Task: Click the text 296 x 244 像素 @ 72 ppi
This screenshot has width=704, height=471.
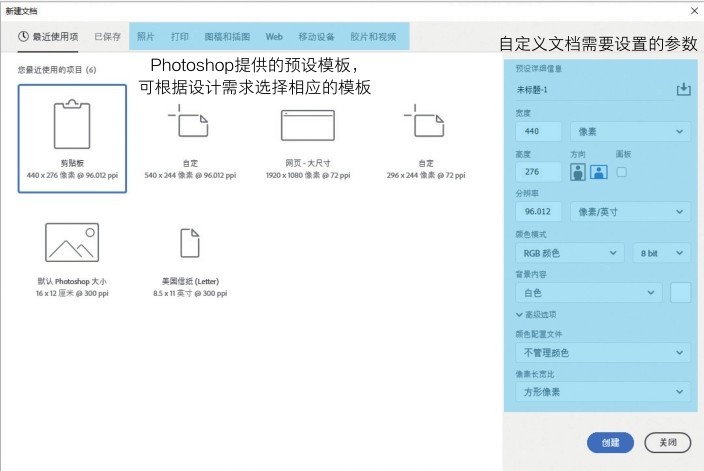Action: (426, 175)
